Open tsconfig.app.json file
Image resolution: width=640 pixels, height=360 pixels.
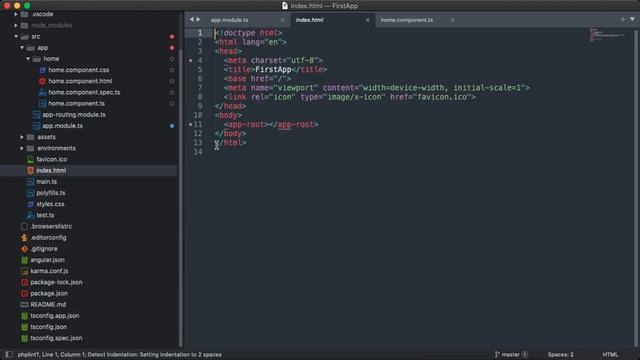tap(55, 316)
